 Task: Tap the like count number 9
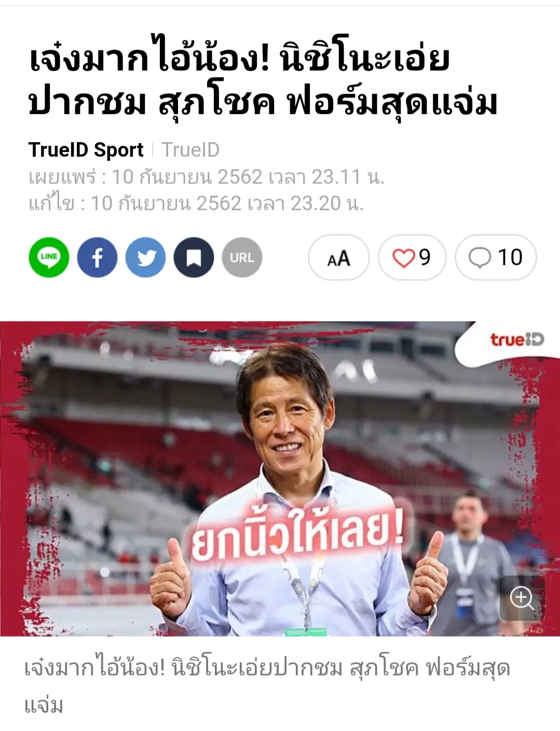click(425, 258)
